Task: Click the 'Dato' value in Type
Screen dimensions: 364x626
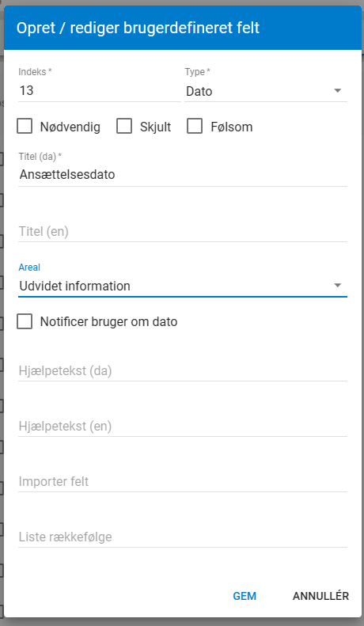Action: pyautogui.click(x=199, y=92)
